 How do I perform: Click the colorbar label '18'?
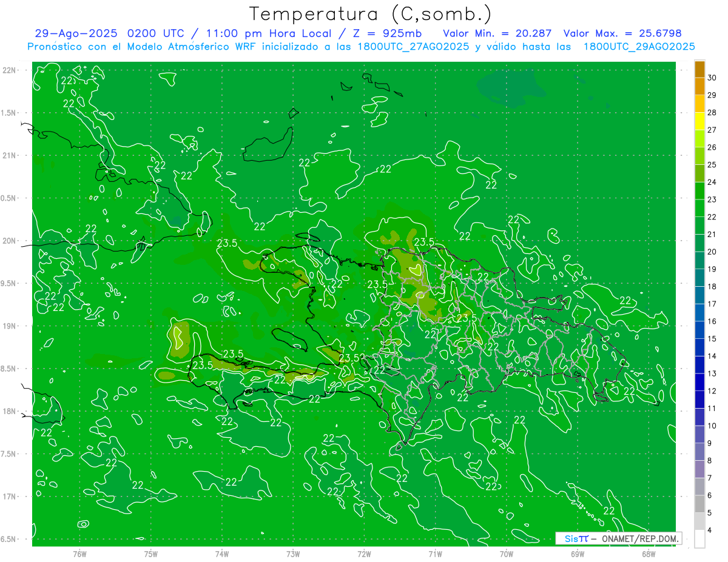[x=712, y=287]
